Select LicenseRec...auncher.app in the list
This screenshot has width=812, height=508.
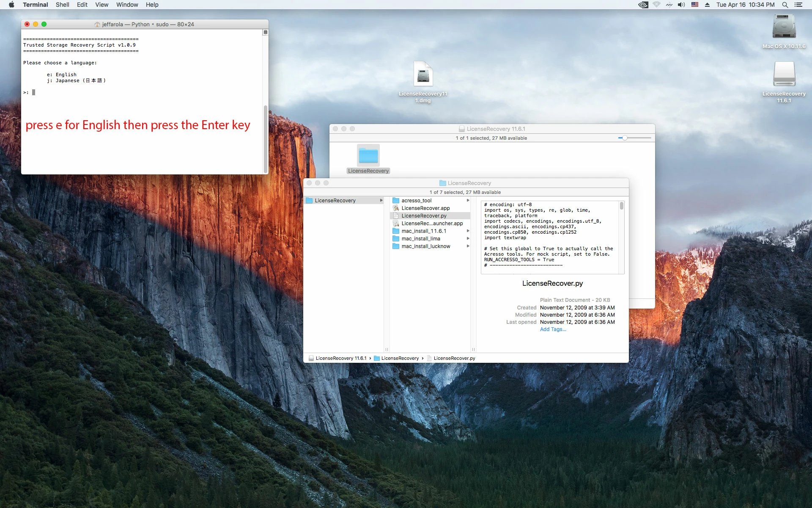(x=431, y=224)
